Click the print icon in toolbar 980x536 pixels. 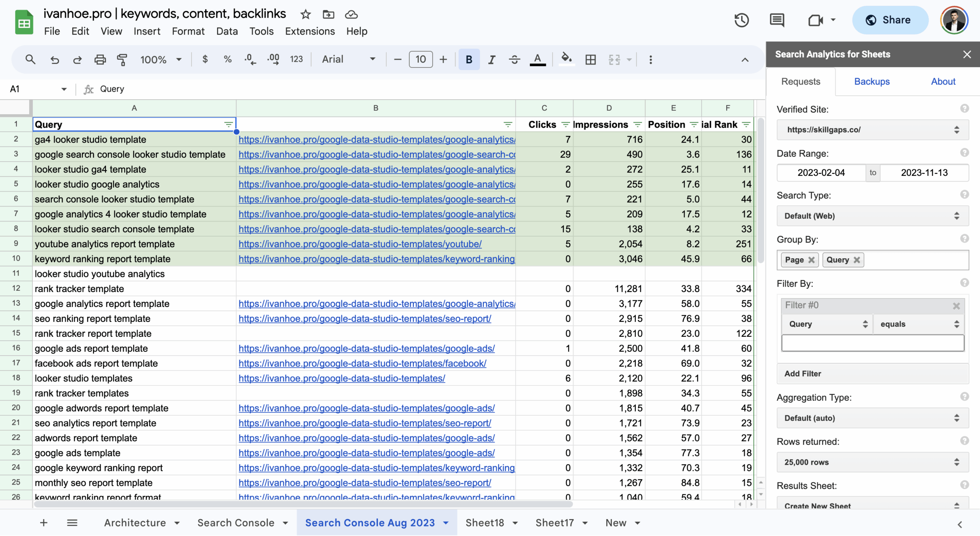pos(100,59)
